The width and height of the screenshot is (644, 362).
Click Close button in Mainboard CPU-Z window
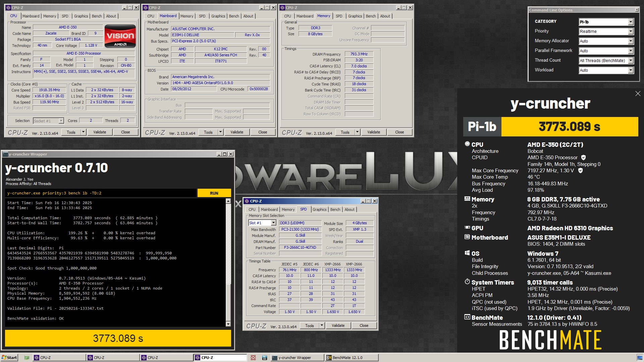point(263,132)
